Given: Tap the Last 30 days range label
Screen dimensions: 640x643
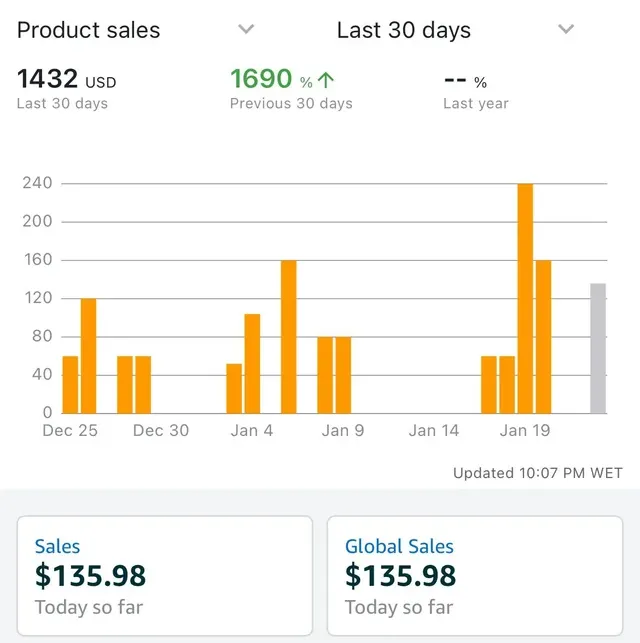Looking at the screenshot, I should [404, 30].
